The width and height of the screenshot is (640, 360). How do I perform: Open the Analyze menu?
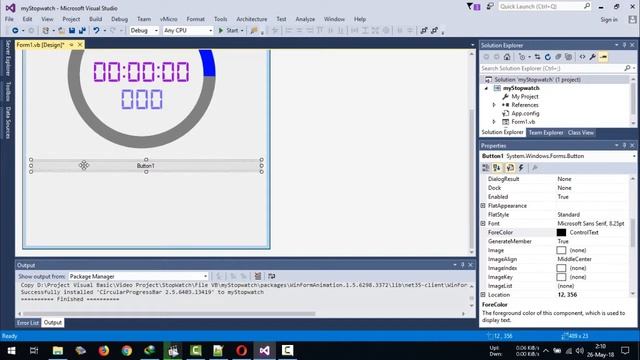coord(305,19)
